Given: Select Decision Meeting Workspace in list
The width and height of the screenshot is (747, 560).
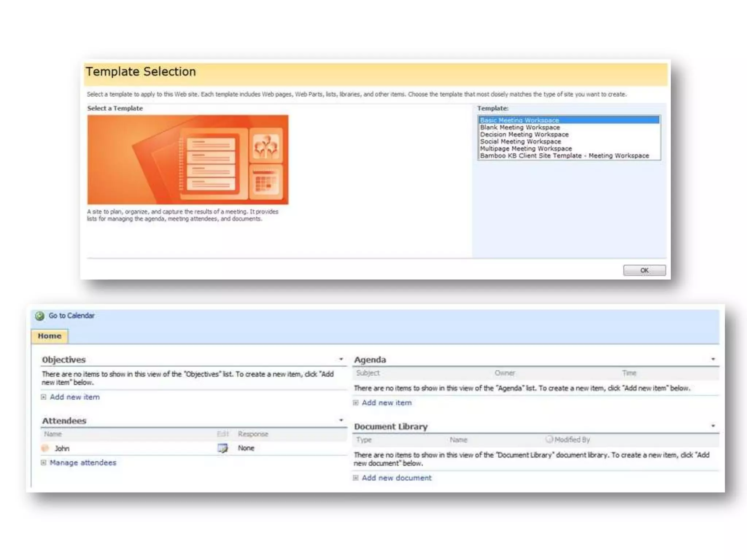Looking at the screenshot, I should point(524,134).
